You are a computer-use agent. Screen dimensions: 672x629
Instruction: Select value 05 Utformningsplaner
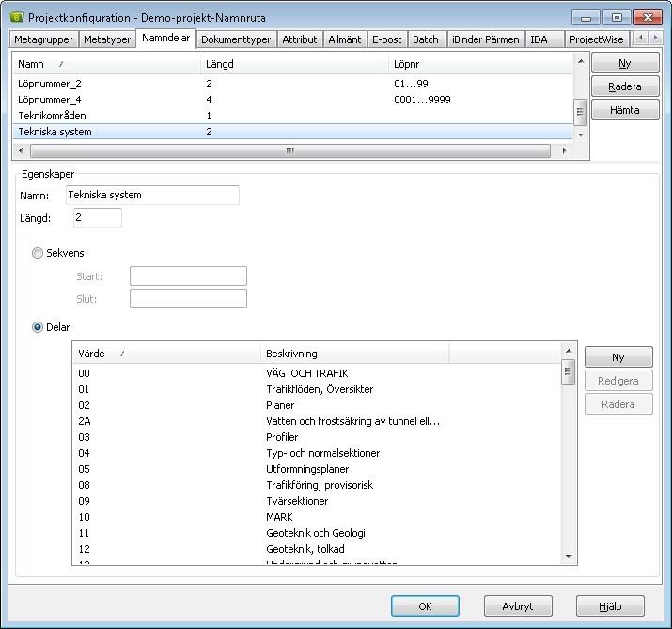coord(317,469)
